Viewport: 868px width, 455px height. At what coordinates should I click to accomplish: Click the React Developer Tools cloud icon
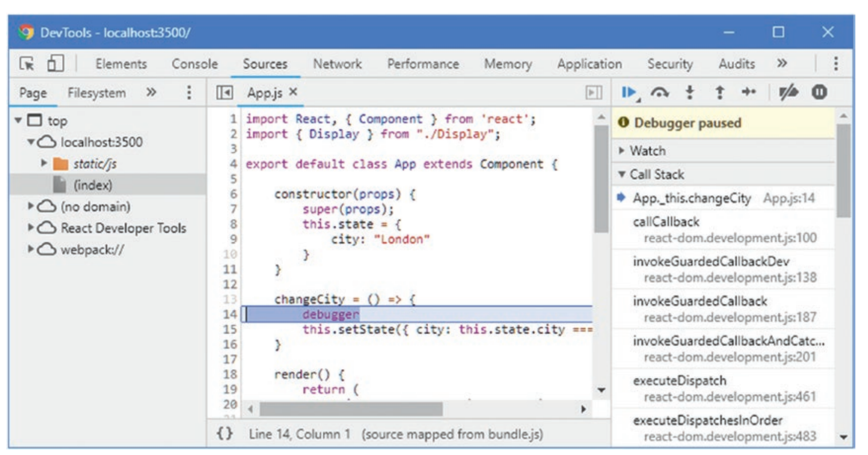(x=47, y=228)
